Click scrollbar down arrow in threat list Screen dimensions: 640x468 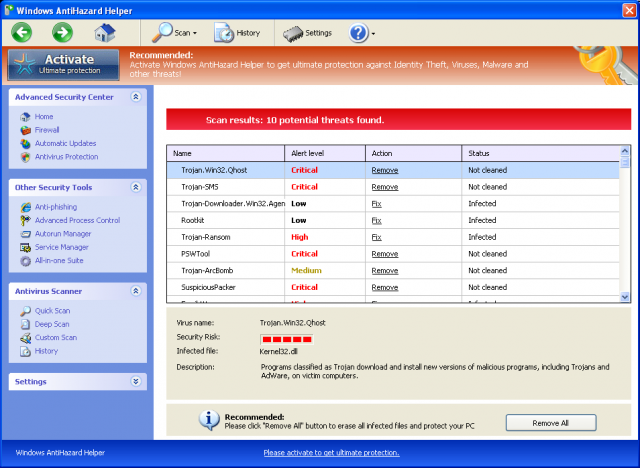coord(624,297)
